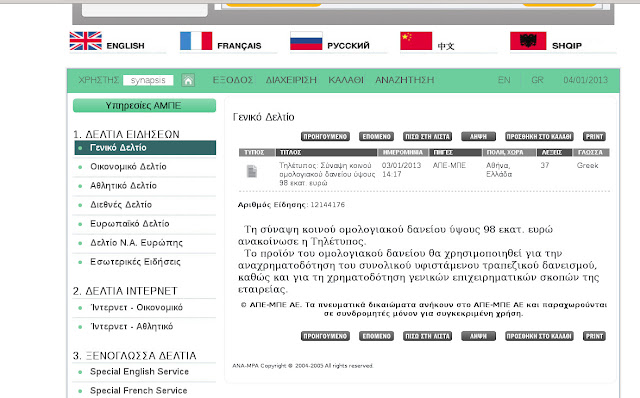Click top ΠΡΟΣΘΗΚΗ ΣΤΟ ΚΑΛΑΘΙ button
The height and width of the screenshot is (398, 640).
pos(539,136)
